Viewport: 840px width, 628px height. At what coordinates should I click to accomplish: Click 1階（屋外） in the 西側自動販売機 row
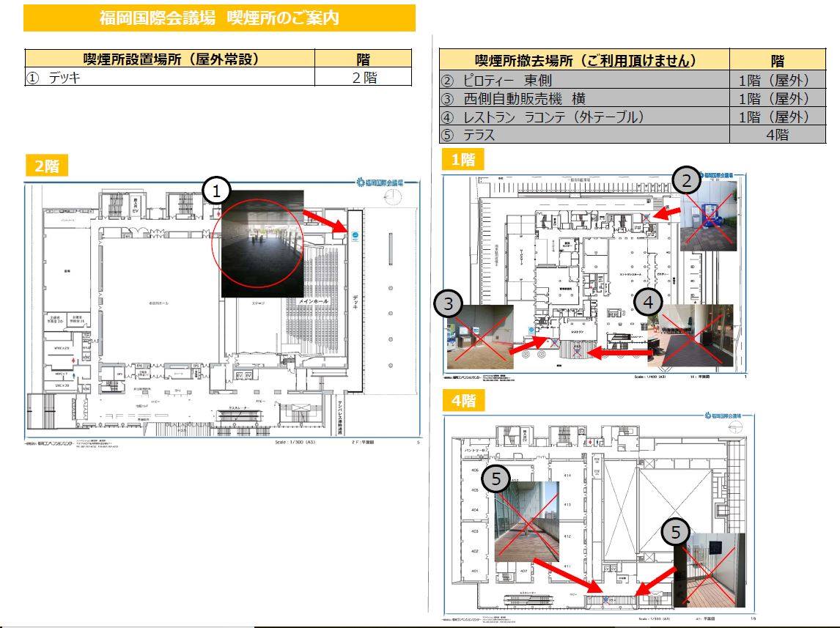pyautogui.click(x=777, y=98)
